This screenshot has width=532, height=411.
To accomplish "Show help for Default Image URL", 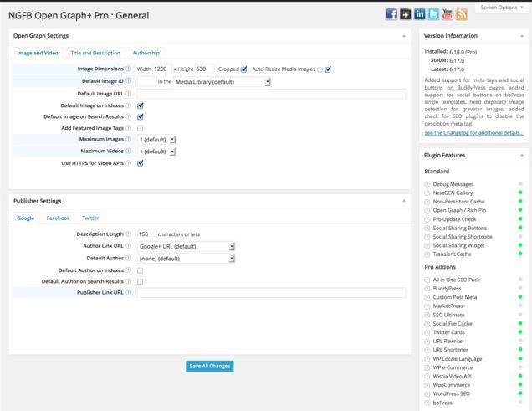I will click(x=128, y=93).
